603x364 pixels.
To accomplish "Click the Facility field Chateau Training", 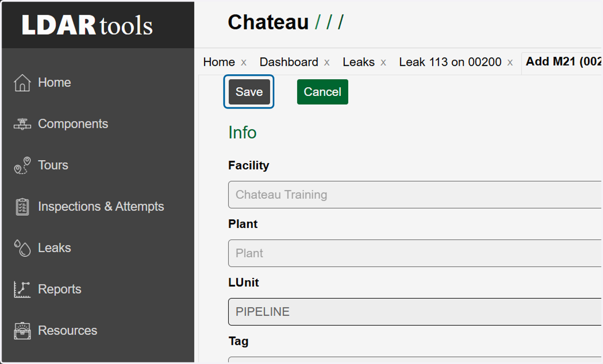I will coord(416,195).
